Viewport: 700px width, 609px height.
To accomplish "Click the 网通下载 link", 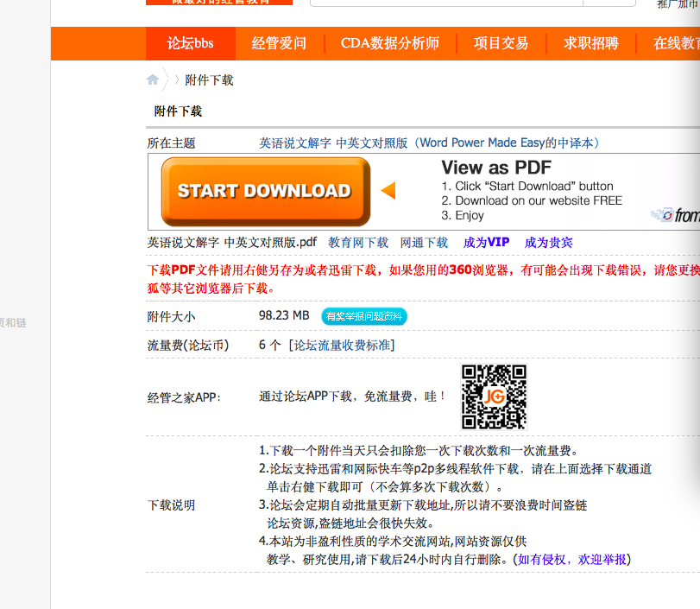I will [x=424, y=243].
